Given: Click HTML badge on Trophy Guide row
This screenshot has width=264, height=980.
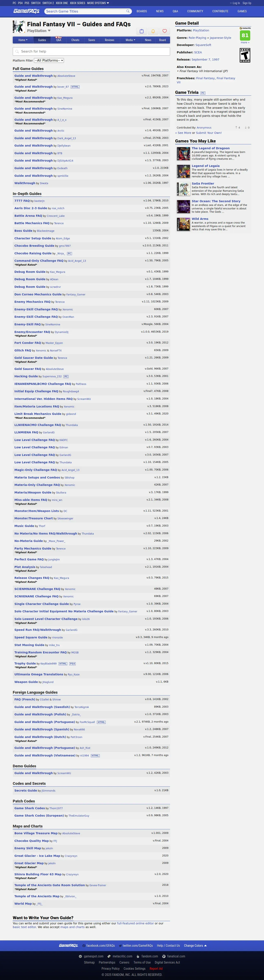Looking at the screenshot, I should click(x=63, y=663).
